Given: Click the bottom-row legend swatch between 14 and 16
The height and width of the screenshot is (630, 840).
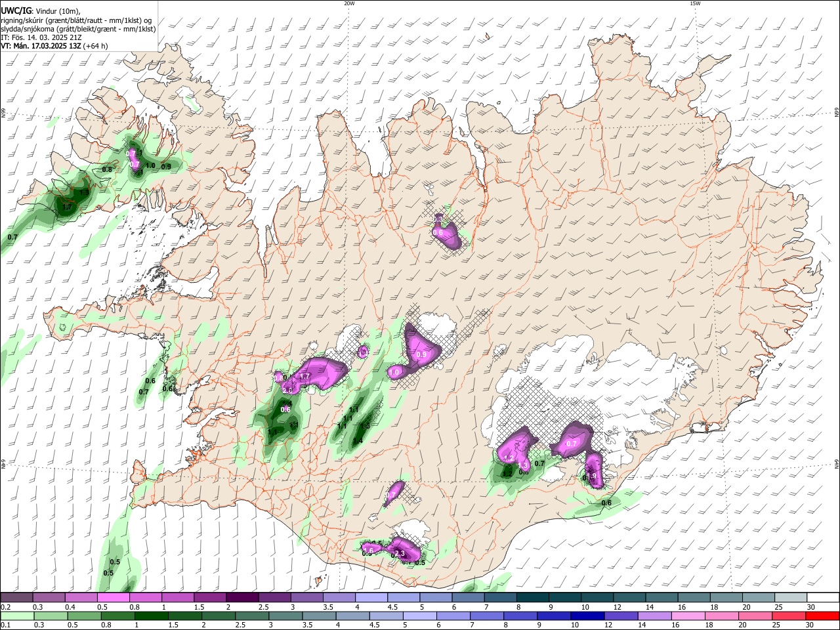Looking at the screenshot, I should coord(654,616).
